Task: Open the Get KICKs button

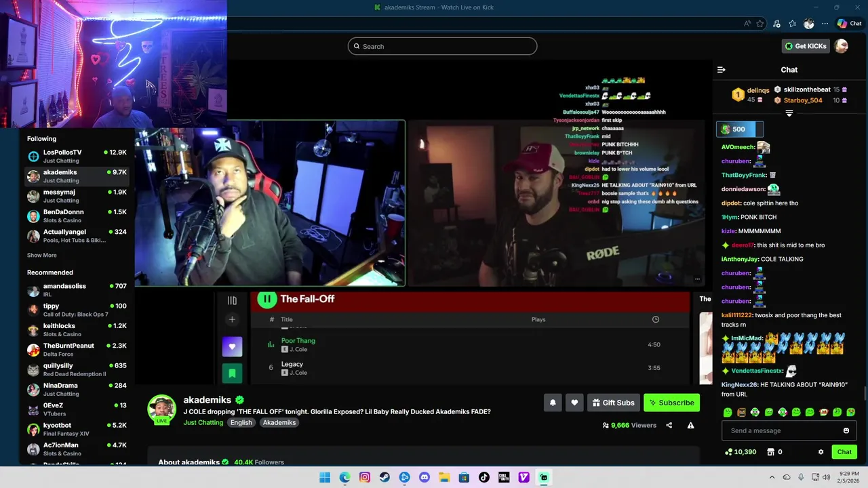Action: pyautogui.click(x=806, y=46)
